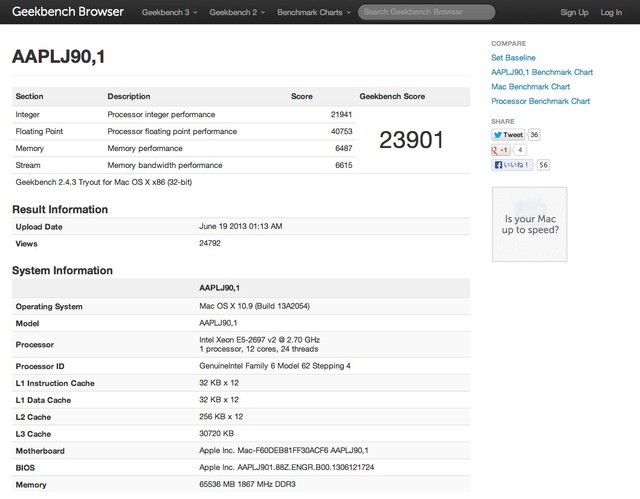The width and height of the screenshot is (640, 499).
Task: Focus the Search Geekbench Browser field
Action: coord(427,12)
